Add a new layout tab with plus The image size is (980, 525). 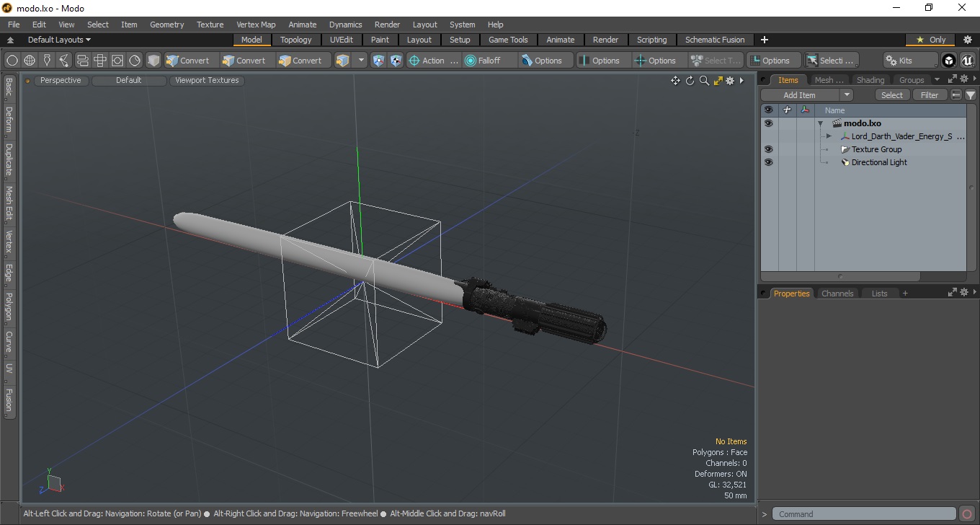(x=765, y=40)
